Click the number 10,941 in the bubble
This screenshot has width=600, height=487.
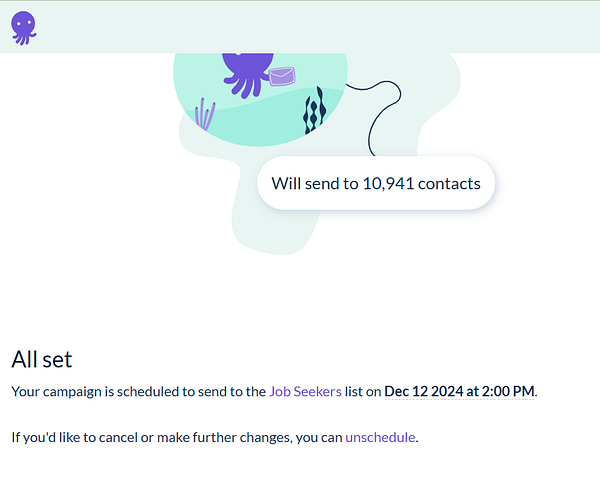[388, 184]
